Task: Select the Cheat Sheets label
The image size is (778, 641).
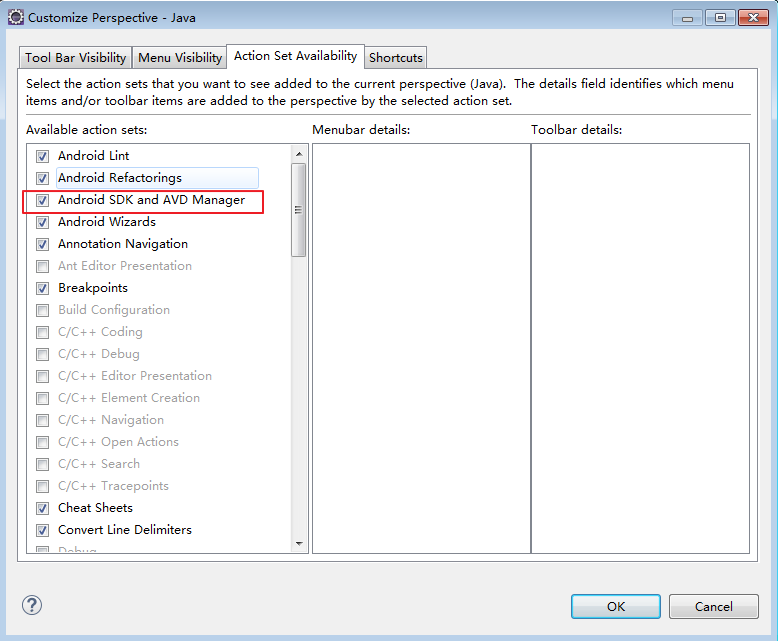Action: (95, 508)
